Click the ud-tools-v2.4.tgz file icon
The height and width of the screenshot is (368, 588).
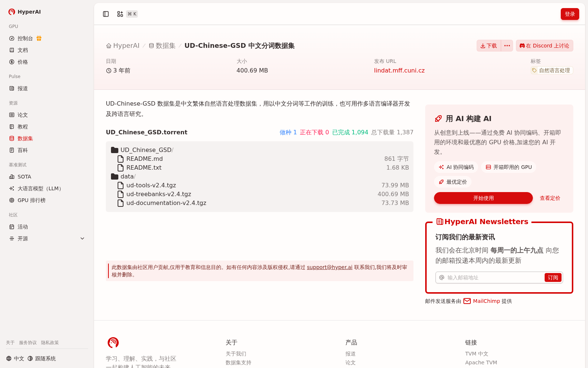pos(120,185)
